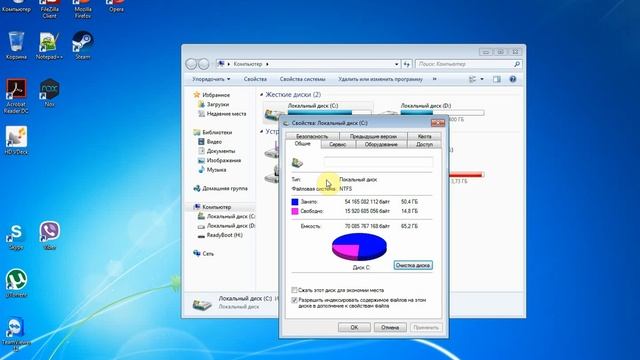
Task: Open Explorer help question mark icon
Action: tap(513, 79)
